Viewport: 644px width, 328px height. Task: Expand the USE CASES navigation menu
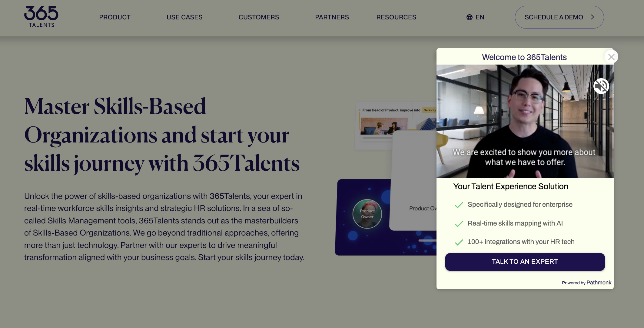(184, 17)
